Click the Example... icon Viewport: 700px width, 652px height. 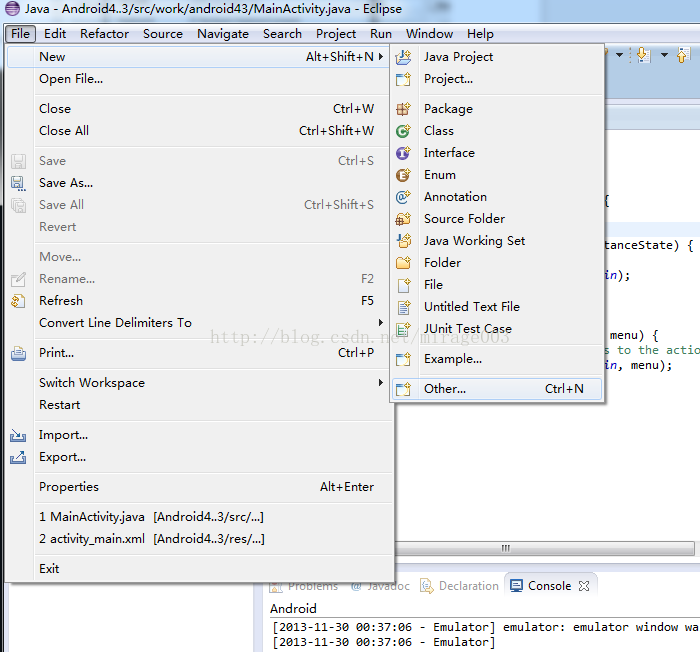click(403, 359)
